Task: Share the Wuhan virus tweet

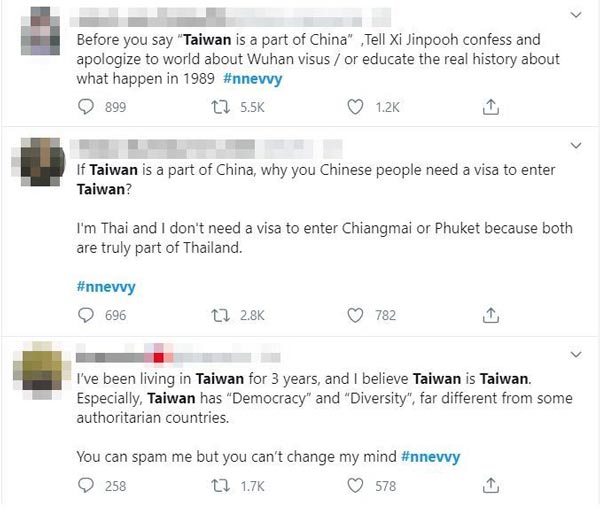Action: [490, 106]
